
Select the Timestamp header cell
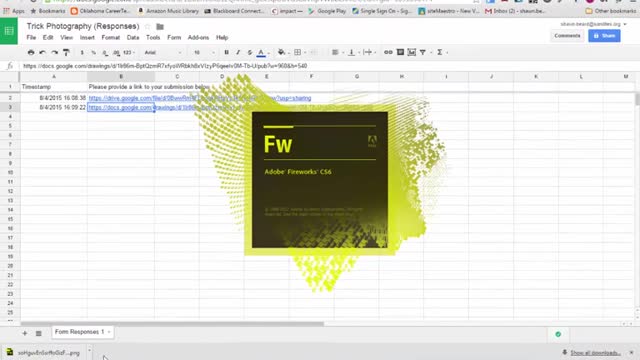click(x=53, y=87)
